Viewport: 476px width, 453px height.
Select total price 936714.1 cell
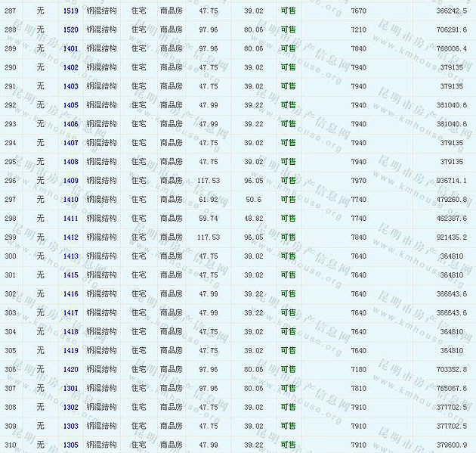451,181
